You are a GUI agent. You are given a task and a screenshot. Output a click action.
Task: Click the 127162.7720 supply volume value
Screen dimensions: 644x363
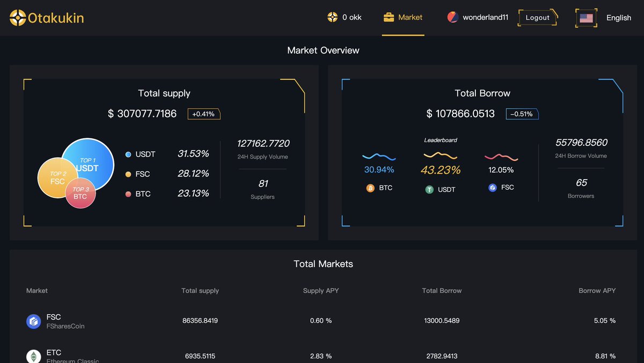(x=263, y=144)
